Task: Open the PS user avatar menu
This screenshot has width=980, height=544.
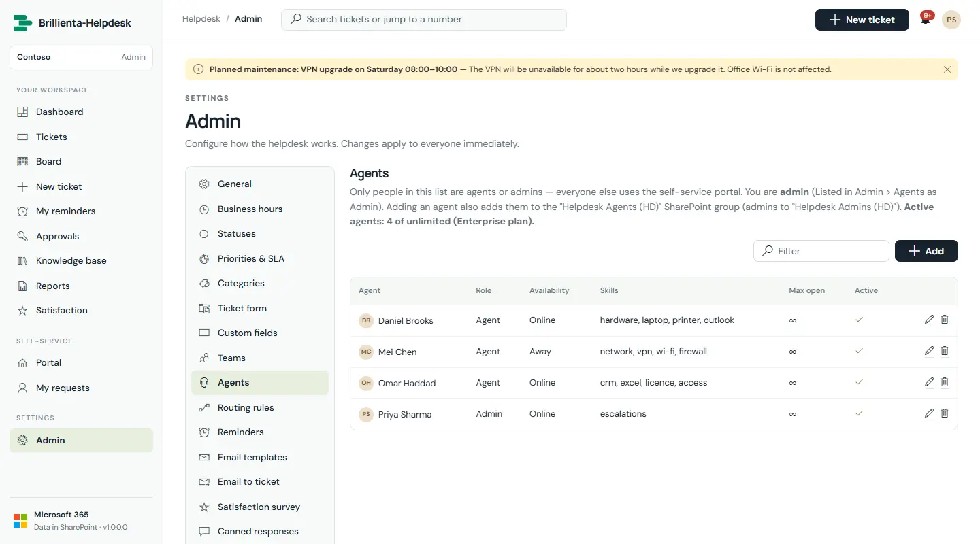Action: click(x=951, y=20)
